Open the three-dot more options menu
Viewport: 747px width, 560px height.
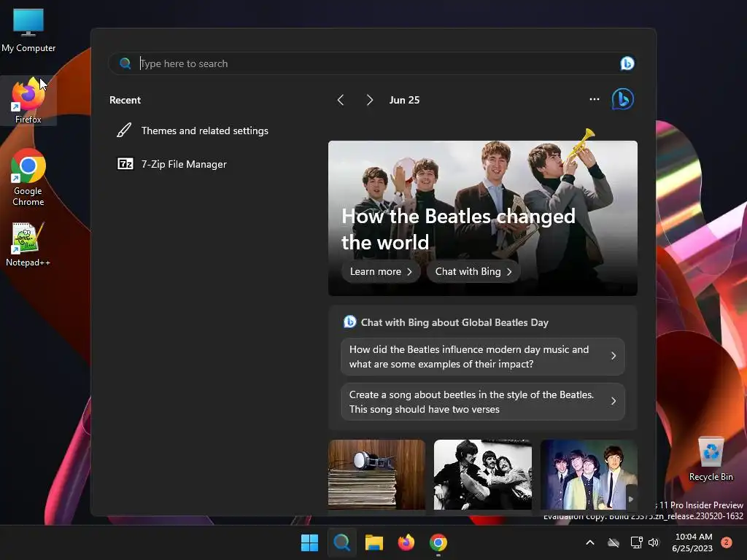[x=594, y=99]
